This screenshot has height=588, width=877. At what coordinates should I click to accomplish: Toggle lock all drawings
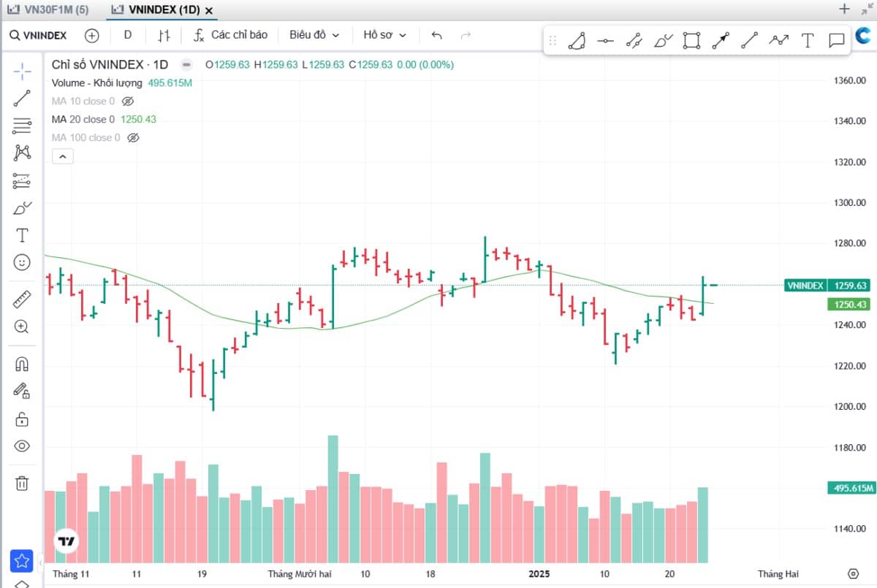(22, 419)
